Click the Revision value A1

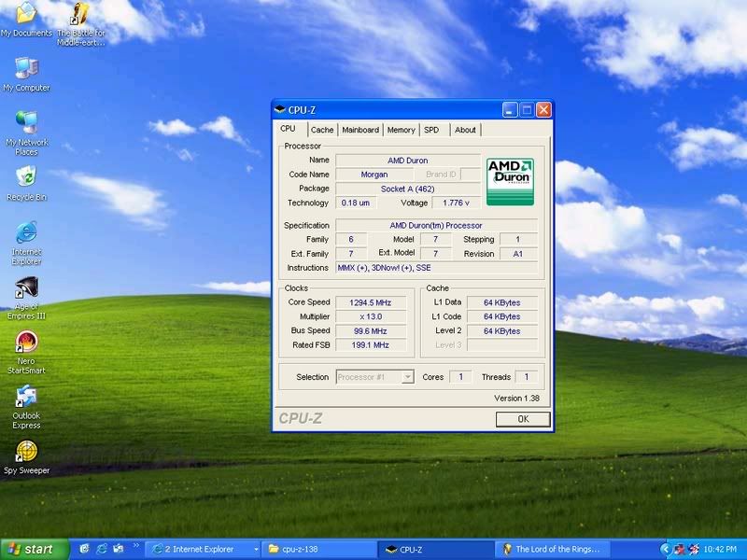pos(518,254)
